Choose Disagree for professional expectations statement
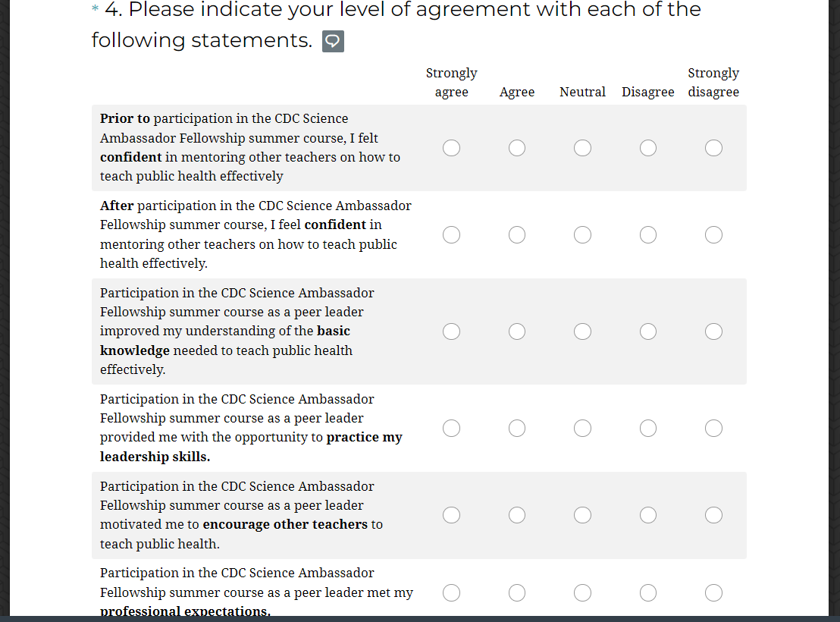The width and height of the screenshot is (840, 622). [x=648, y=592]
